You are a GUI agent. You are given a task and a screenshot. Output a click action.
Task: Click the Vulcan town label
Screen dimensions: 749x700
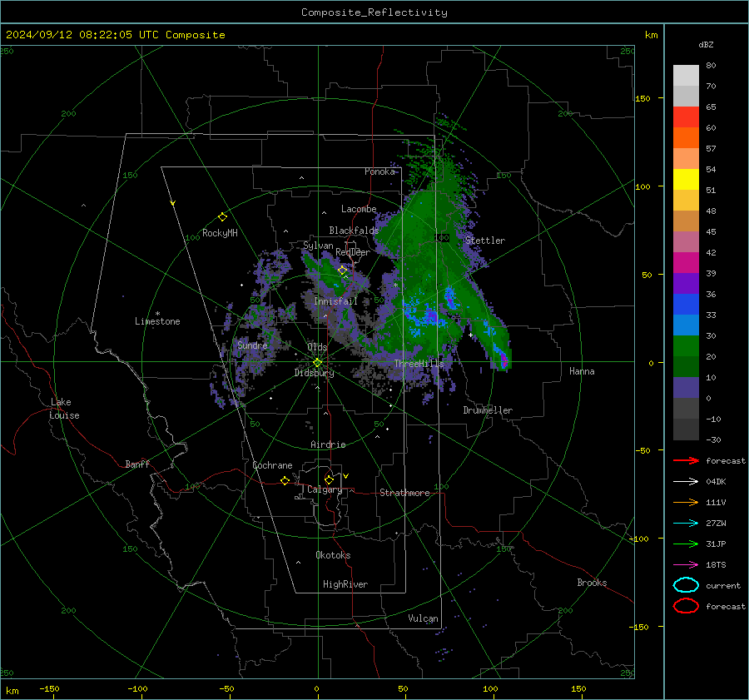coord(423,618)
